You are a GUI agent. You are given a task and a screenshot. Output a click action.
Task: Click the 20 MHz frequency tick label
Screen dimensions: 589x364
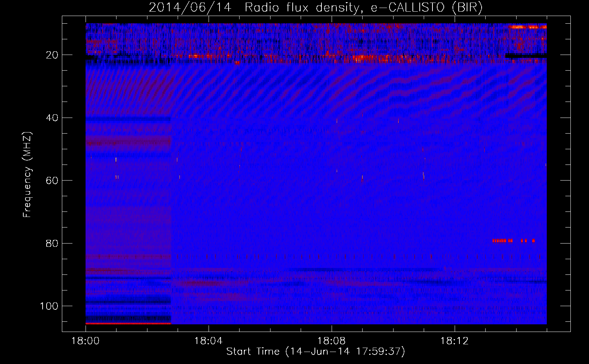pyautogui.click(x=52, y=55)
